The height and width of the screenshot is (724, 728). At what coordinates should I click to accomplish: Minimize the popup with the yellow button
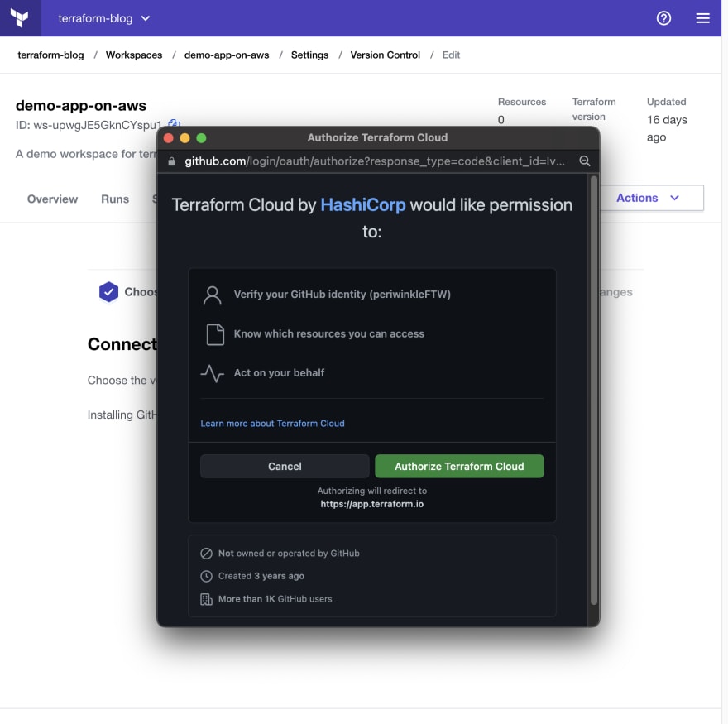point(184,138)
